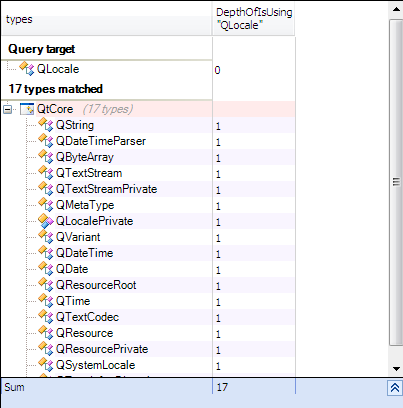The width and height of the screenshot is (403, 408).
Task: Click the depth value 1 for QSystemLocale
Action: pyautogui.click(x=218, y=366)
